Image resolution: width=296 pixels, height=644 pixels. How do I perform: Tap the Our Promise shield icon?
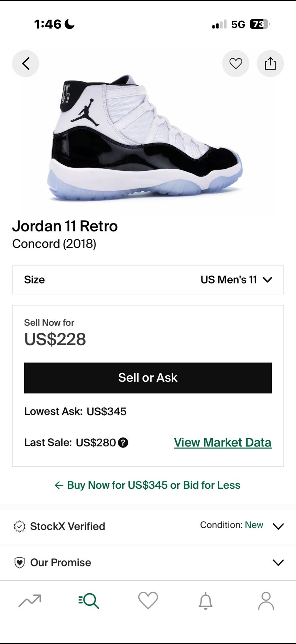pos(19,562)
